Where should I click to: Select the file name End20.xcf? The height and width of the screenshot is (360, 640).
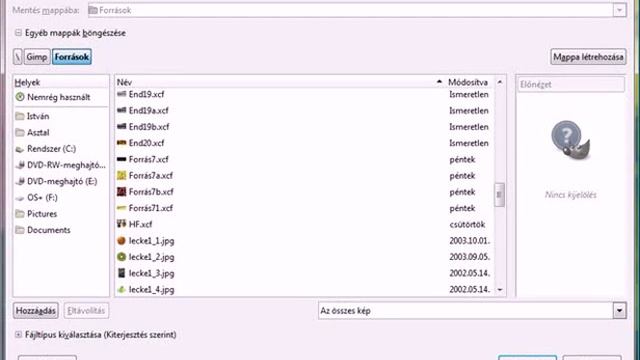point(147,143)
